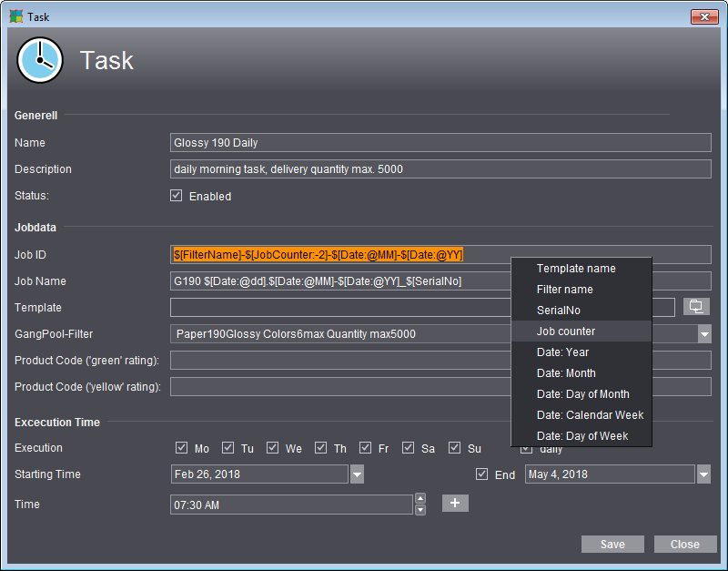The height and width of the screenshot is (571, 728).
Task: Choose 'Date: Calendar Week' menu entry
Action: pyautogui.click(x=590, y=415)
